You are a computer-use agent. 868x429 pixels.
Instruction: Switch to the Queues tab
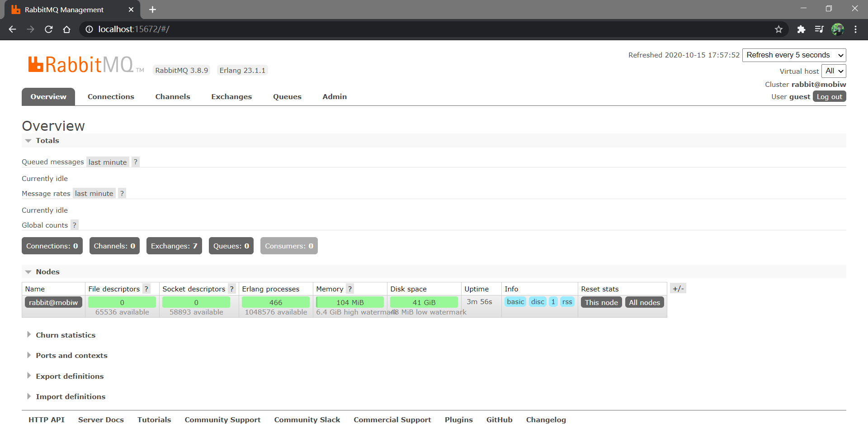287,97
